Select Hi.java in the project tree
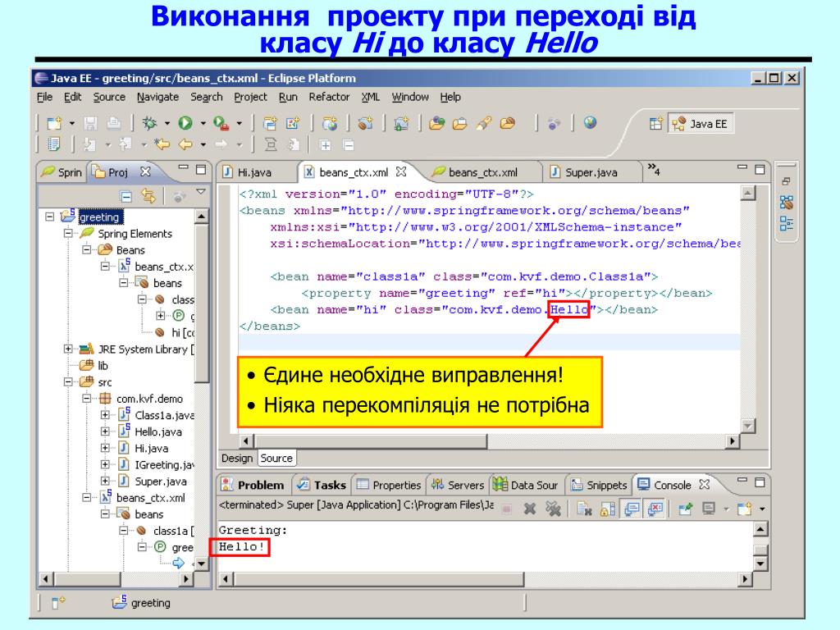840x630 pixels. 151,449
